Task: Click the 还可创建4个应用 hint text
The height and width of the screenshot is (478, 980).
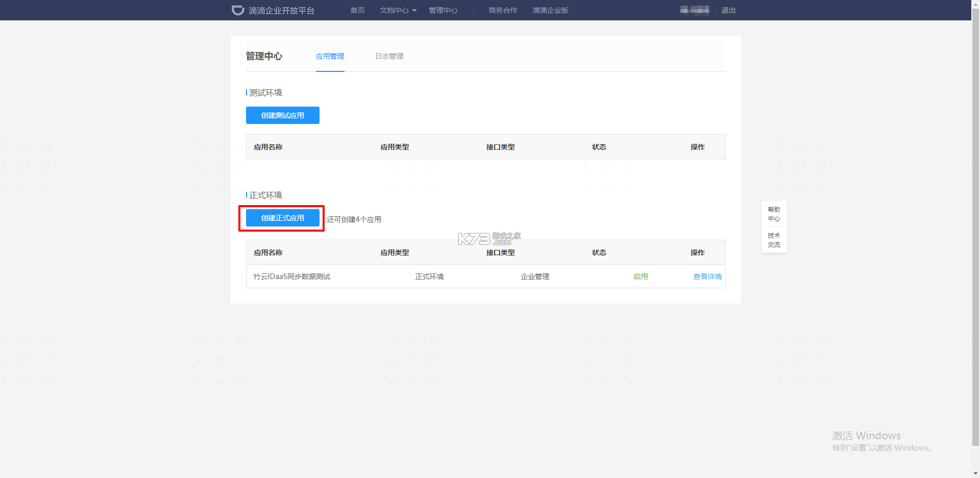Action: (x=354, y=219)
